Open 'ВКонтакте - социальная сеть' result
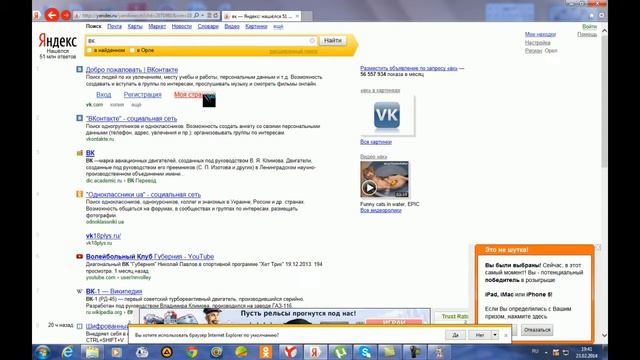This screenshot has height=360, width=640. click(131, 118)
